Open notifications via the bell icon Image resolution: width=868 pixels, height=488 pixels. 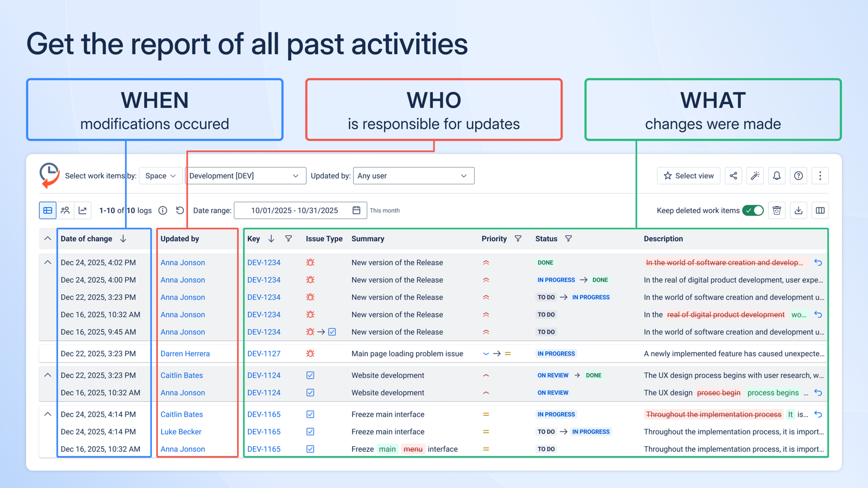click(777, 176)
